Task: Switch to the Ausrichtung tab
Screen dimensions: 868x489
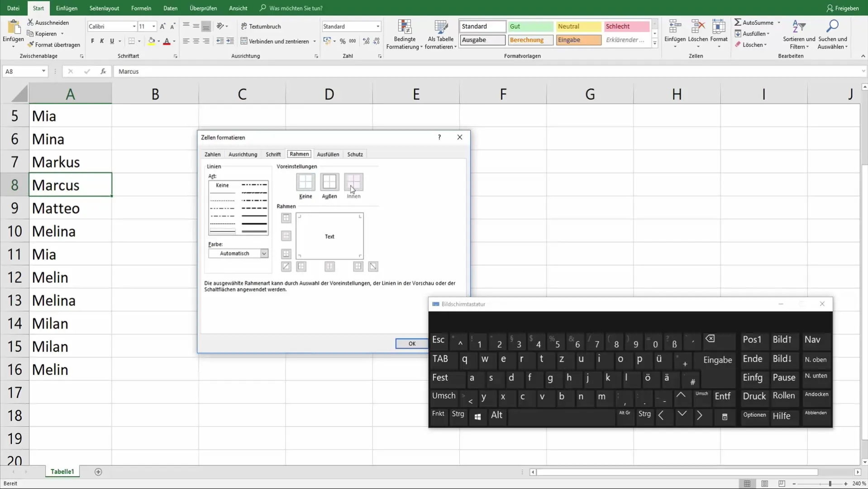Action: (243, 154)
